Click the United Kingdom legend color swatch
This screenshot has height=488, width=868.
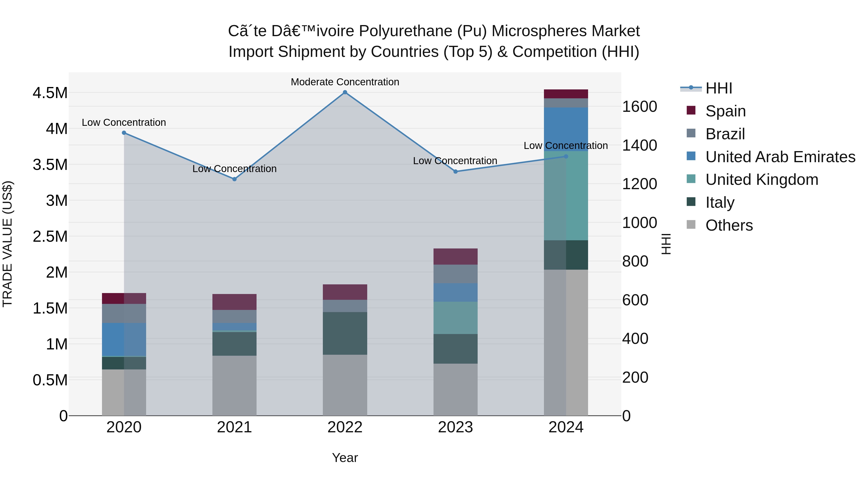(x=691, y=179)
